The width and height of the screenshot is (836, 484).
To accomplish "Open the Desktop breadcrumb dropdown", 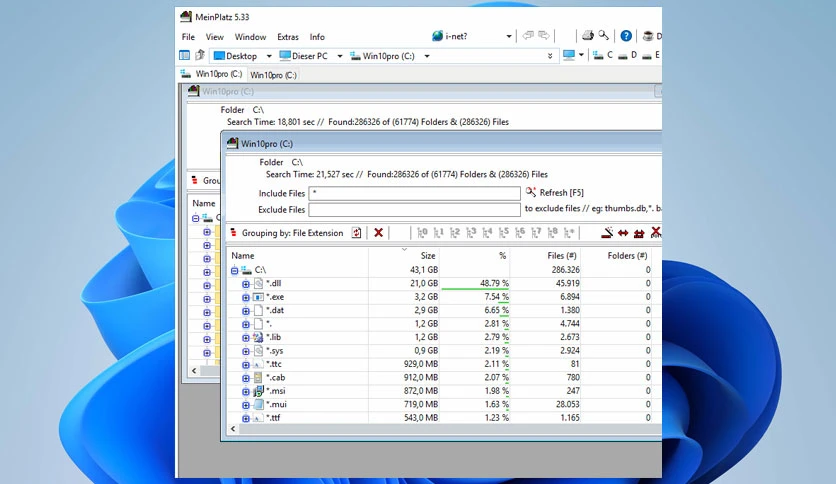I will 269,56.
